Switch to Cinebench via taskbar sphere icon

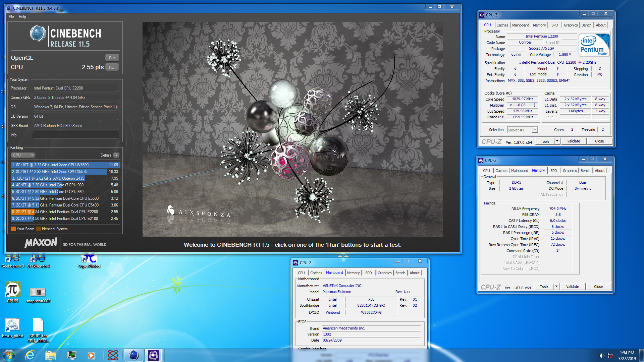tap(133, 355)
